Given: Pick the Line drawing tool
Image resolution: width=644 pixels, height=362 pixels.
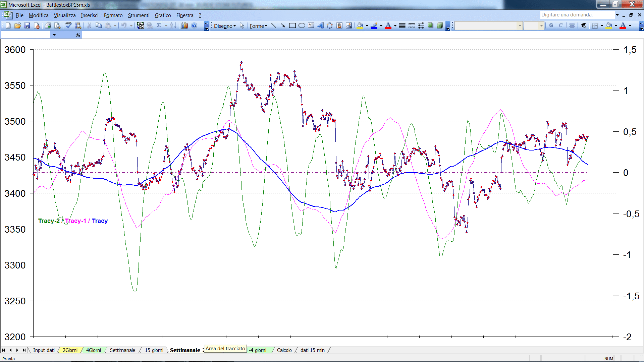Looking at the screenshot, I should (273, 25).
